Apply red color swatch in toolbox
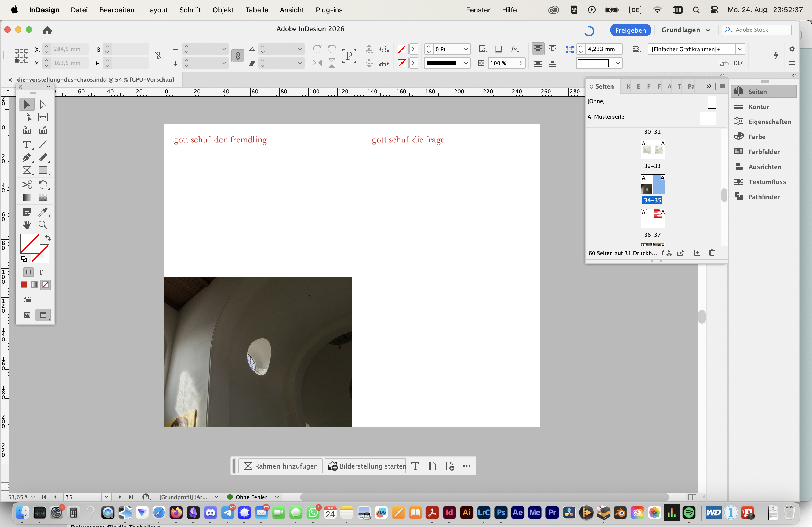 [x=24, y=285]
